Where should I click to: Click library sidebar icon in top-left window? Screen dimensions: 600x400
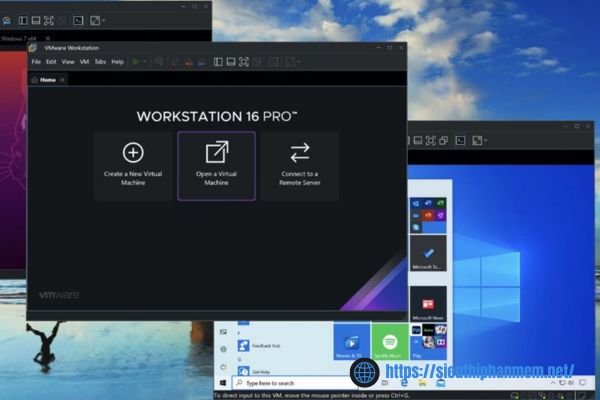point(23,20)
